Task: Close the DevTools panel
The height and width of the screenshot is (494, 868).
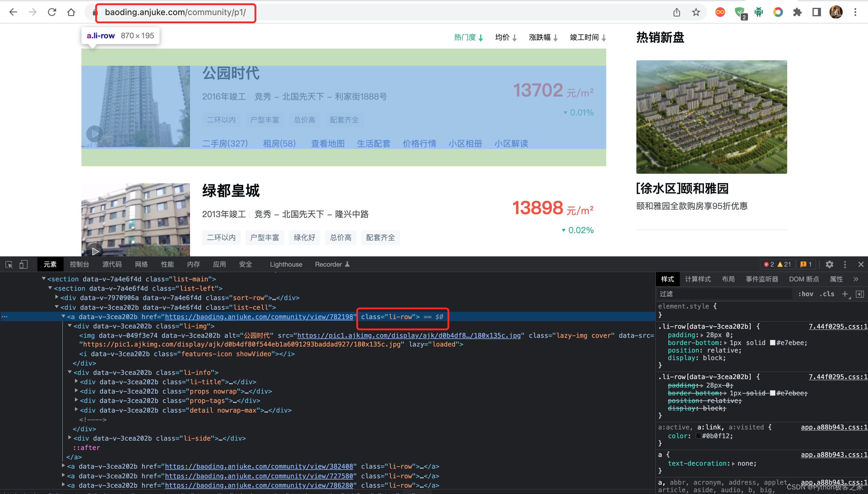Action: 861,264
